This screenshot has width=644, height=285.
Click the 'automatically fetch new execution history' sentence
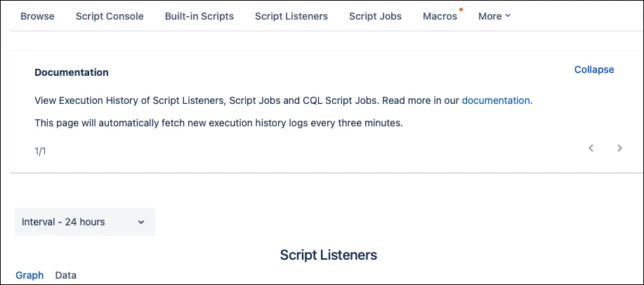[x=219, y=124]
